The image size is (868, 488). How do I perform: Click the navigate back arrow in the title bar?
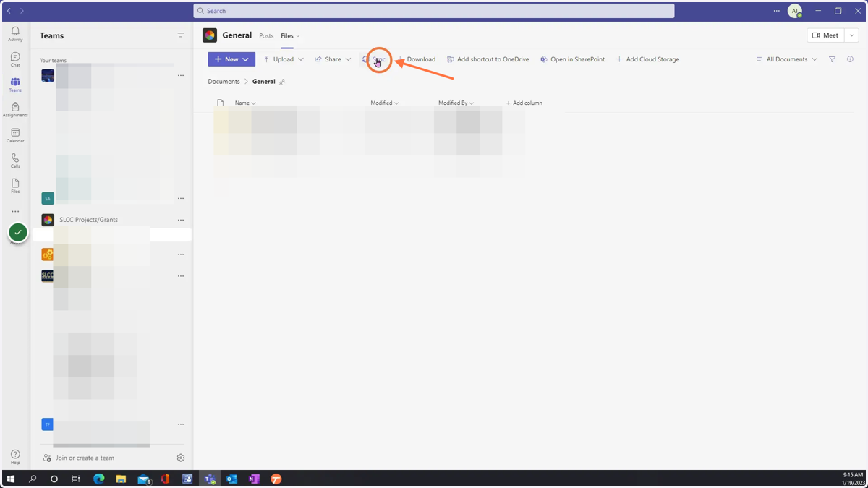click(9, 11)
